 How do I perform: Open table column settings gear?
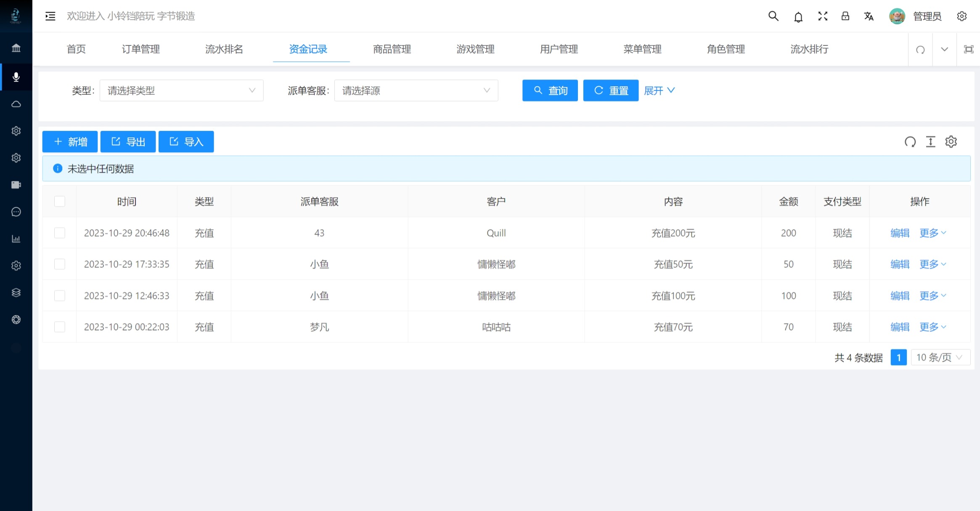click(951, 142)
